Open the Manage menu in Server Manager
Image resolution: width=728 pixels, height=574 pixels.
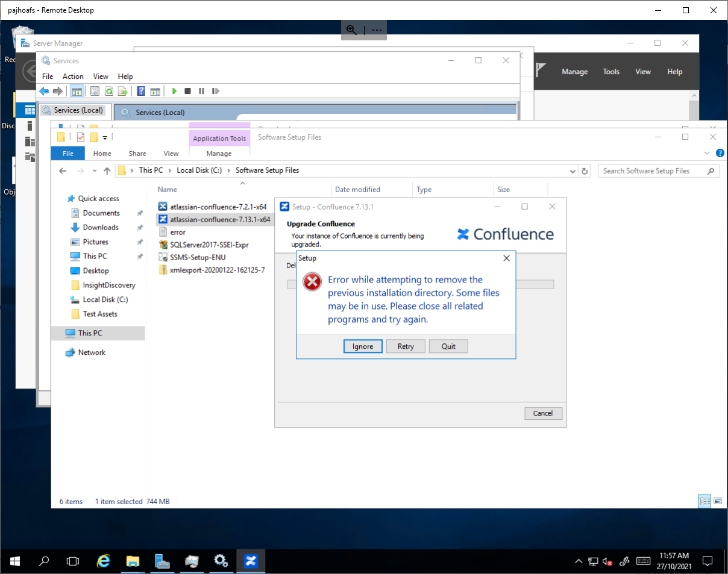pyautogui.click(x=574, y=72)
